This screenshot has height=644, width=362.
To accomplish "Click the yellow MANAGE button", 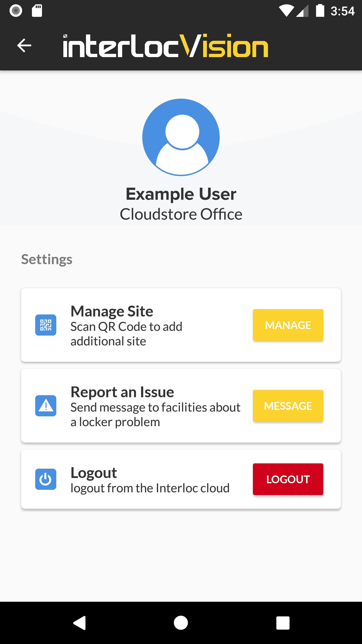I will tap(288, 325).
